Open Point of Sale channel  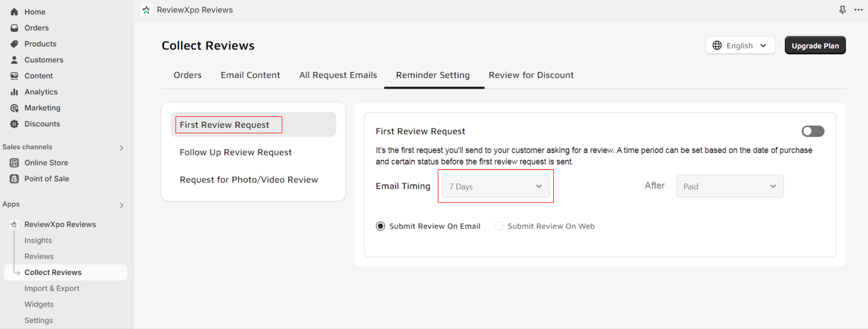(x=47, y=179)
